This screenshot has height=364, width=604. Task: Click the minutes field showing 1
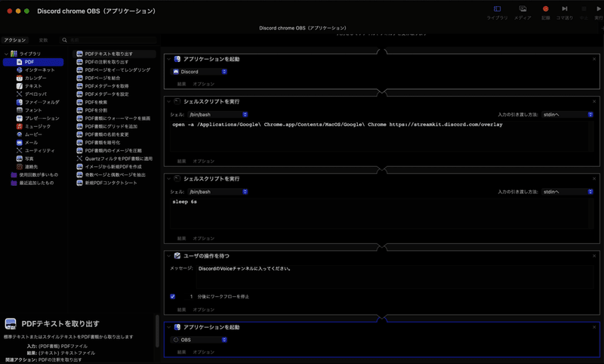188,297
